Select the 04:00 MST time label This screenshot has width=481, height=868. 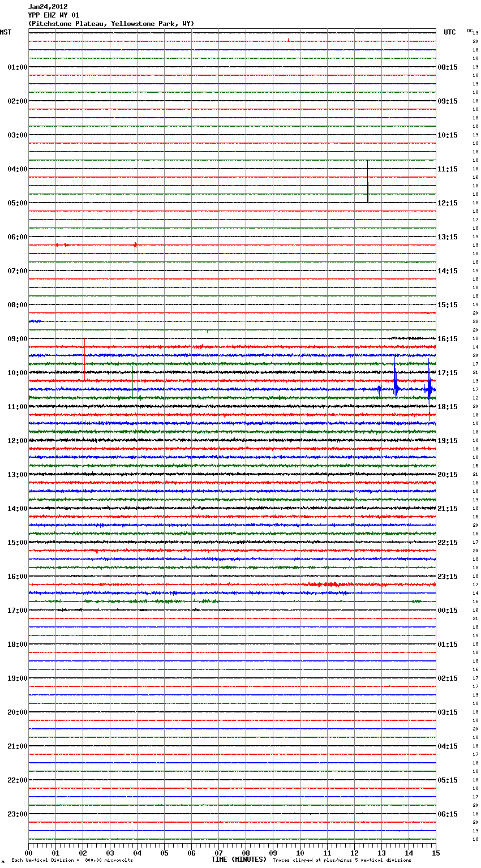(x=18, y=169)
